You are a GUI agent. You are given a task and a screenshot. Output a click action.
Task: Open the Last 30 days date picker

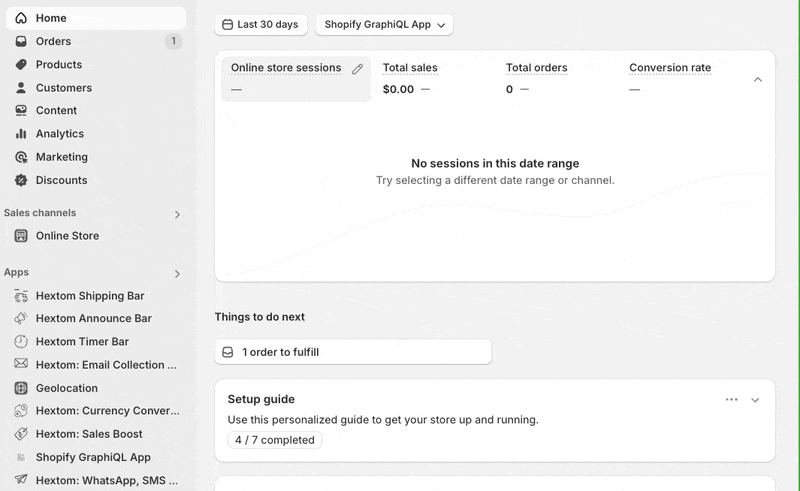261,24
